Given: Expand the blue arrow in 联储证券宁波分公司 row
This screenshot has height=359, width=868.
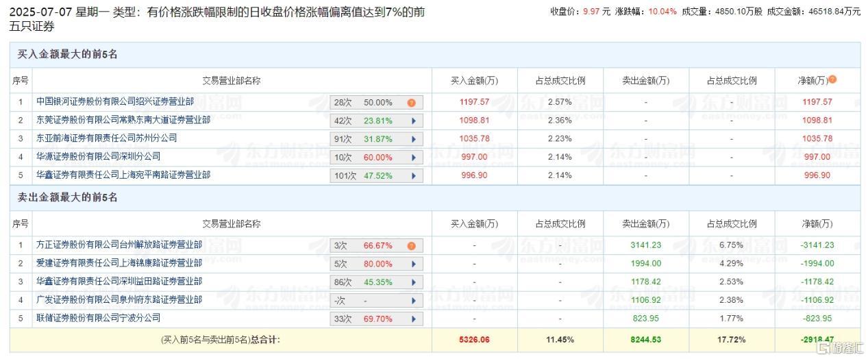Looking at the screenshot, I should (x=413, y=319).
